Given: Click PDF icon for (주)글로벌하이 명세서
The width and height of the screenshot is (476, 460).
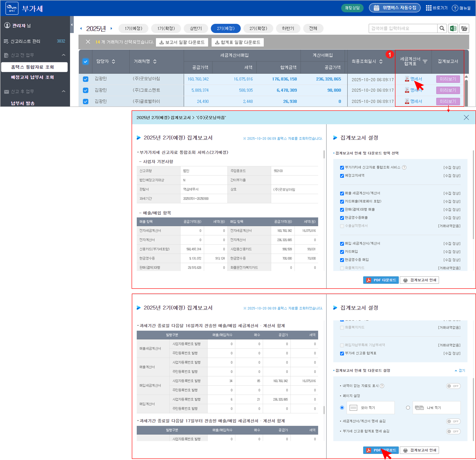Looking at the screenshot, I should coord(407,101).
